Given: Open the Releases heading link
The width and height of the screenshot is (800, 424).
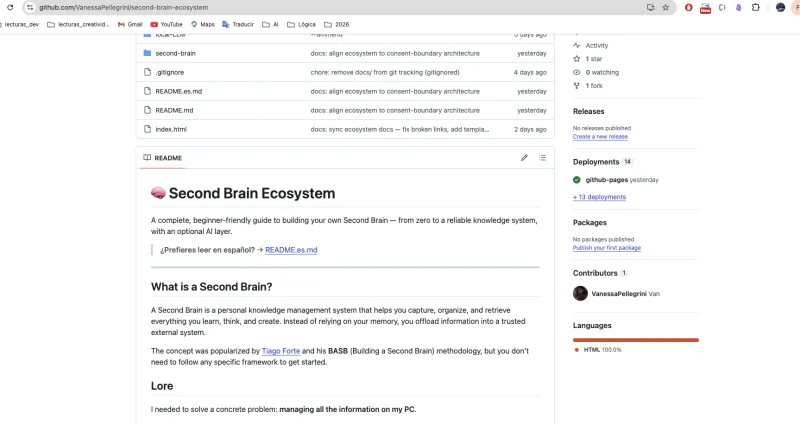Looking at the screenshot, I should click(588, 111).
